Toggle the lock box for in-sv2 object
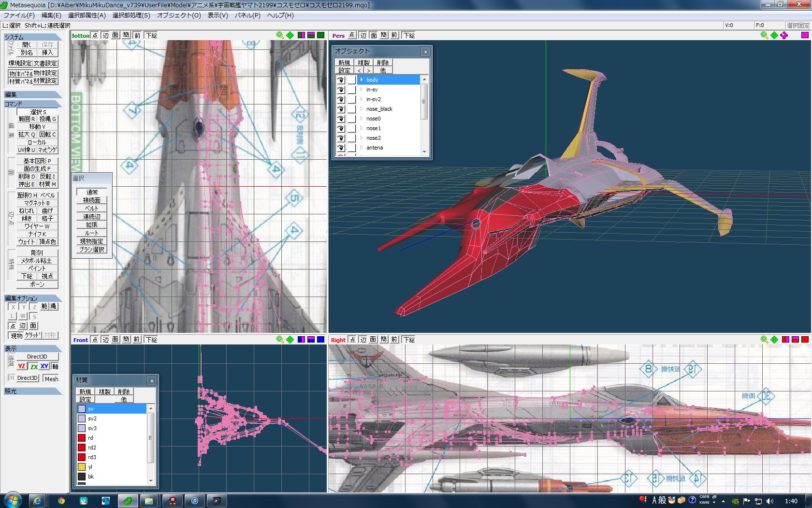The image size is (812, 508). coord(351,99)
